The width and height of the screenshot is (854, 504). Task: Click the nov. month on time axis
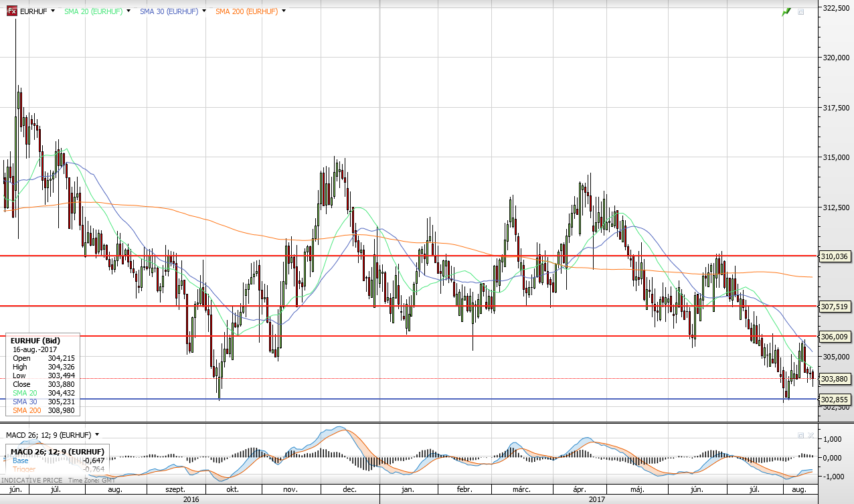290,490
